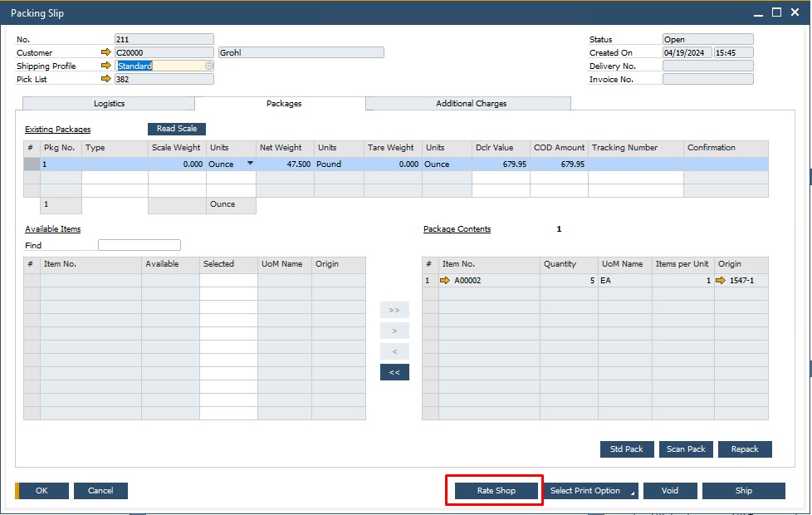The width and height of the screenshot is (812, 515).
Task: Click the Std Pack button
Action: [x=626, y=449]
